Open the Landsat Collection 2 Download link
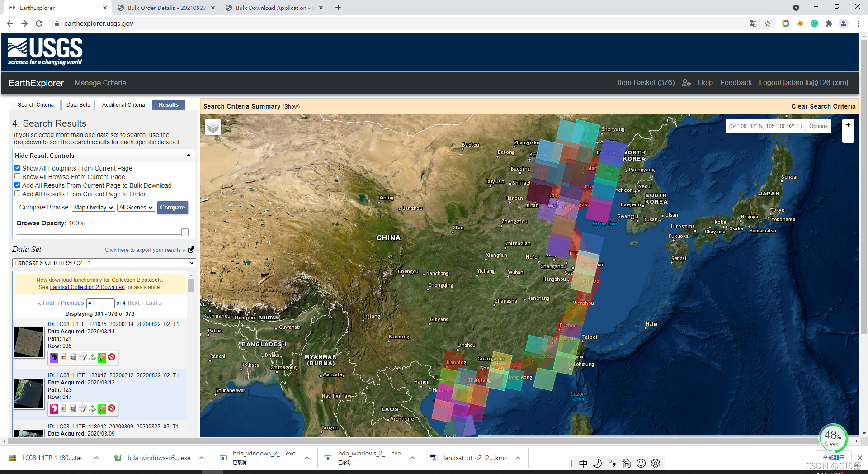 (x=87, y=287)
